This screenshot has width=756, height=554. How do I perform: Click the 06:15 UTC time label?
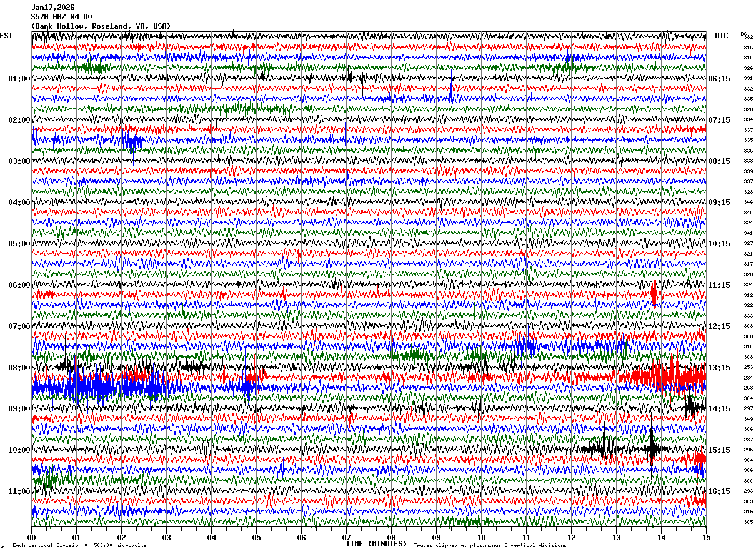(x=719, y=79)
